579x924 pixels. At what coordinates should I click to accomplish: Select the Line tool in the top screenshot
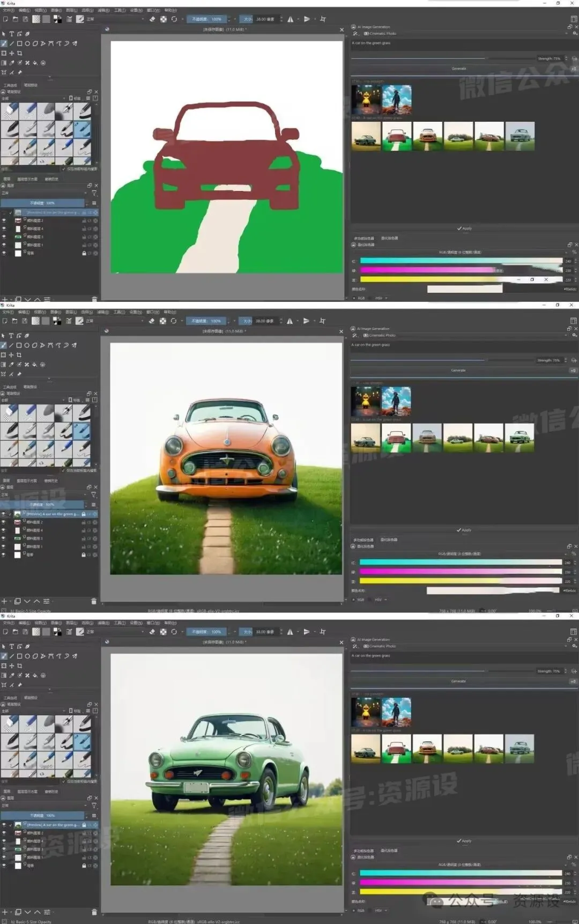[x=12, y=43]
